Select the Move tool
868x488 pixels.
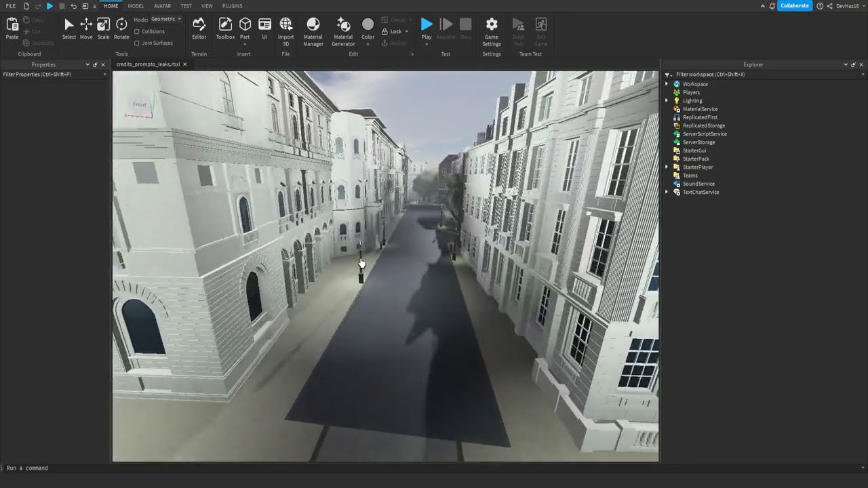[86, 28]
